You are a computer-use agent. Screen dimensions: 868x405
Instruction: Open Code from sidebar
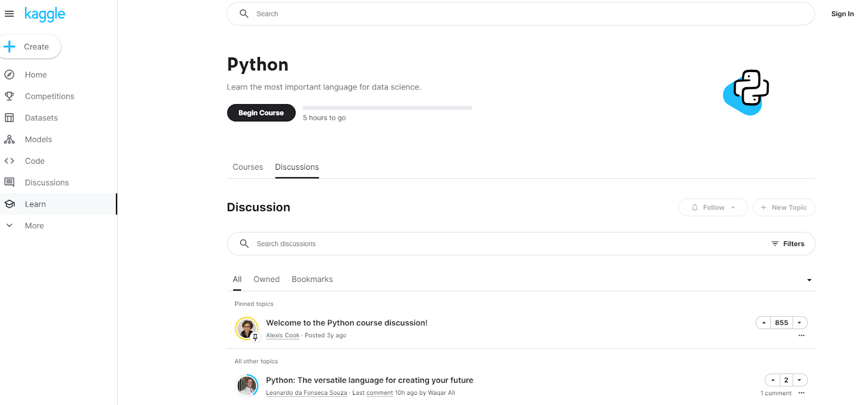click(x=35, y=161)
